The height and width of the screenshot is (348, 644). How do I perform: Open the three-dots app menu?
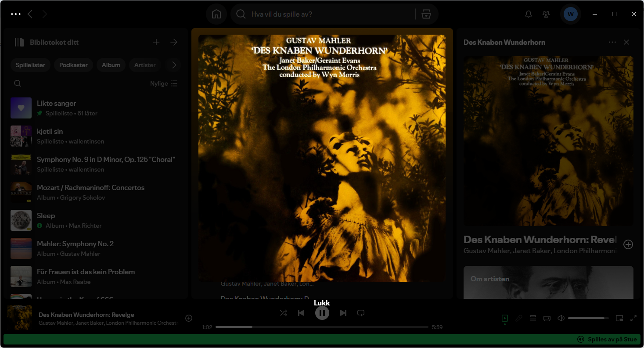click(16, 14)
